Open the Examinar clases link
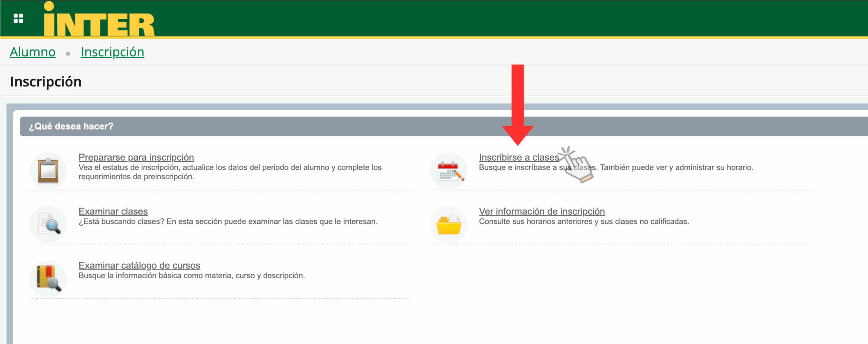Image resolution: width=868 pixels, height=344 pixels. 113,211
